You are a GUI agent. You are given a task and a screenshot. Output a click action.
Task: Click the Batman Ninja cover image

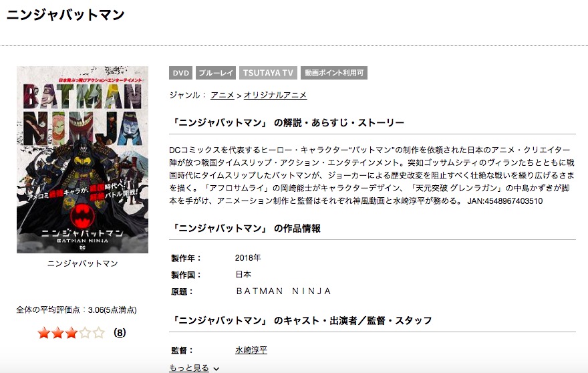[x=82, y=160]
